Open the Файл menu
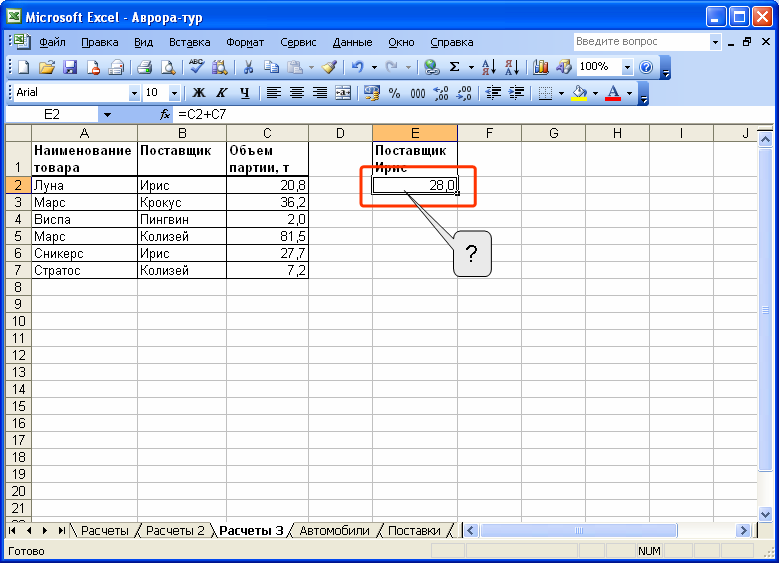 pyautogui.click(x=52, y=42)
